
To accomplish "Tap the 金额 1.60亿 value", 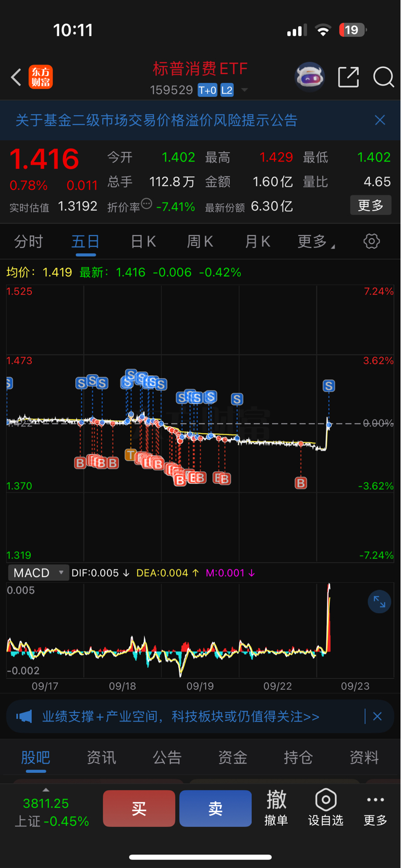I will click(273, 182).
